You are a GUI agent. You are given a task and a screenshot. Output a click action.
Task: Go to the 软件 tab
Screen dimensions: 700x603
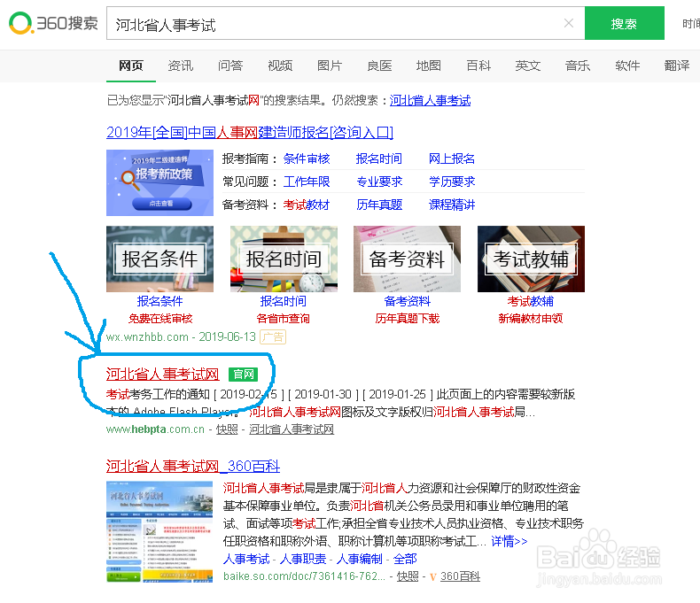click(x=627, y=66)
